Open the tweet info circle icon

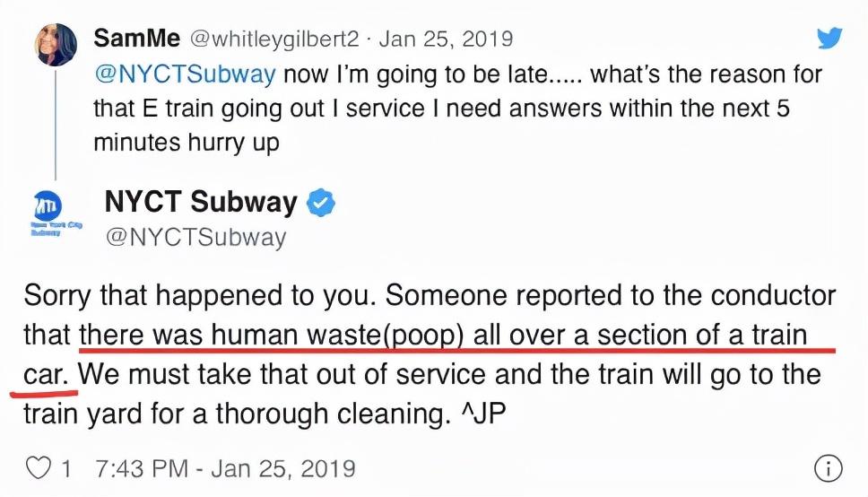[x=828, y=467]
